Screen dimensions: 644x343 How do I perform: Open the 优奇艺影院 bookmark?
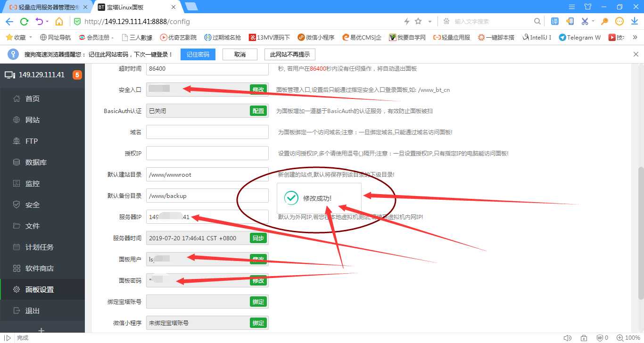[178, 37]
